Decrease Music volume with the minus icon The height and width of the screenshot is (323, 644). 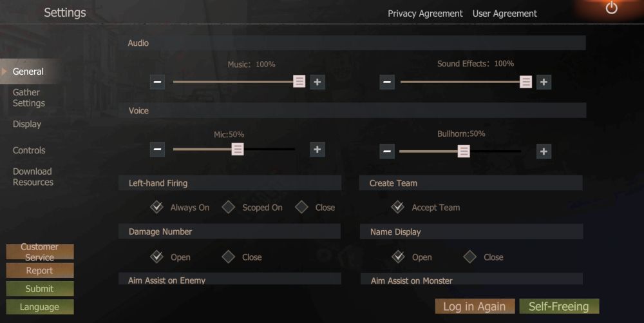(158, 82)
